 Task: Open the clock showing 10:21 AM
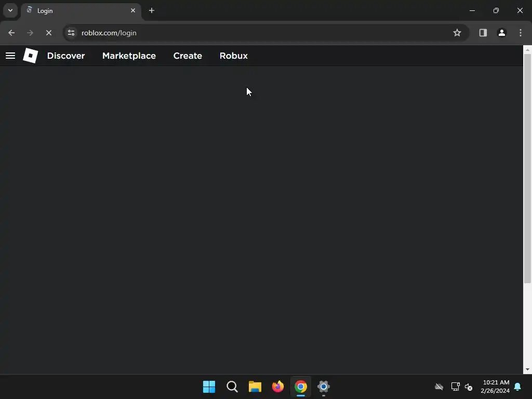495,387
